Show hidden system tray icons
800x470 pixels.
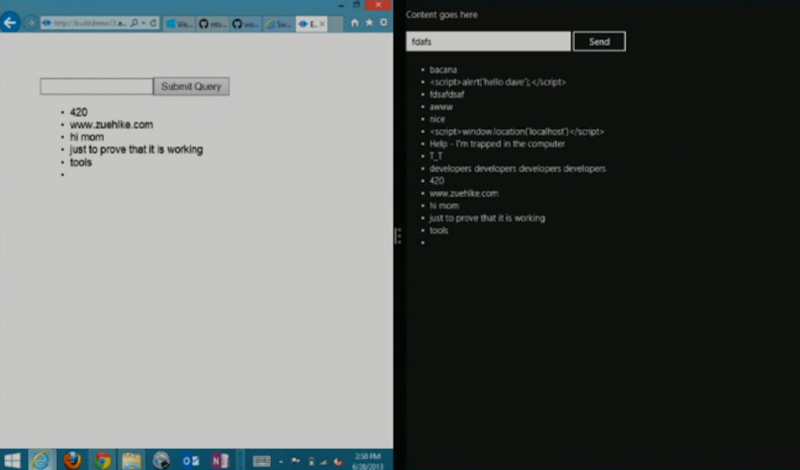[281, 462]
